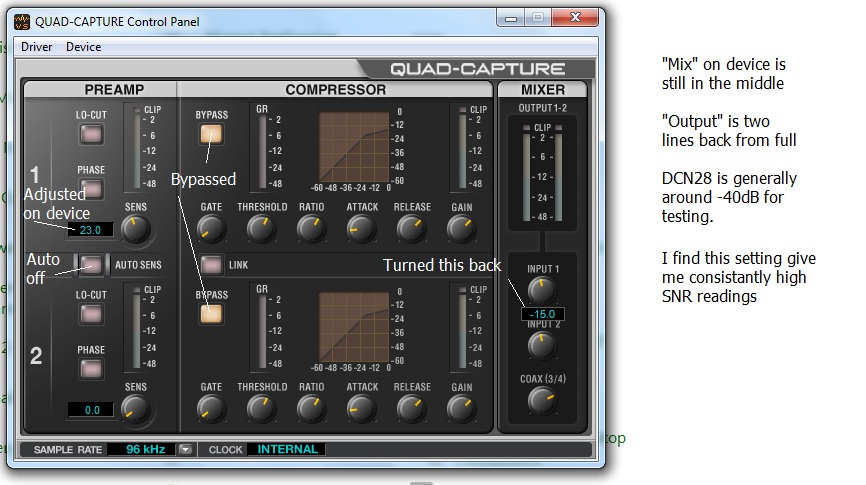
Task: Toggle the compressor LINK button
Action: [x=211, y=265]
